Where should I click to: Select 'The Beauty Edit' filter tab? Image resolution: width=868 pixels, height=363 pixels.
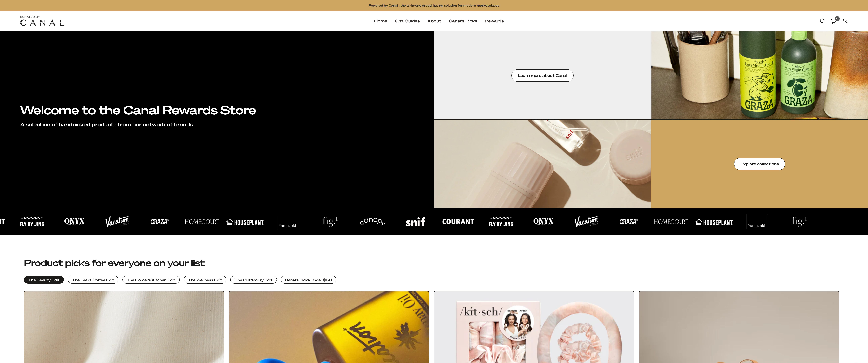(x=44, y=279)
